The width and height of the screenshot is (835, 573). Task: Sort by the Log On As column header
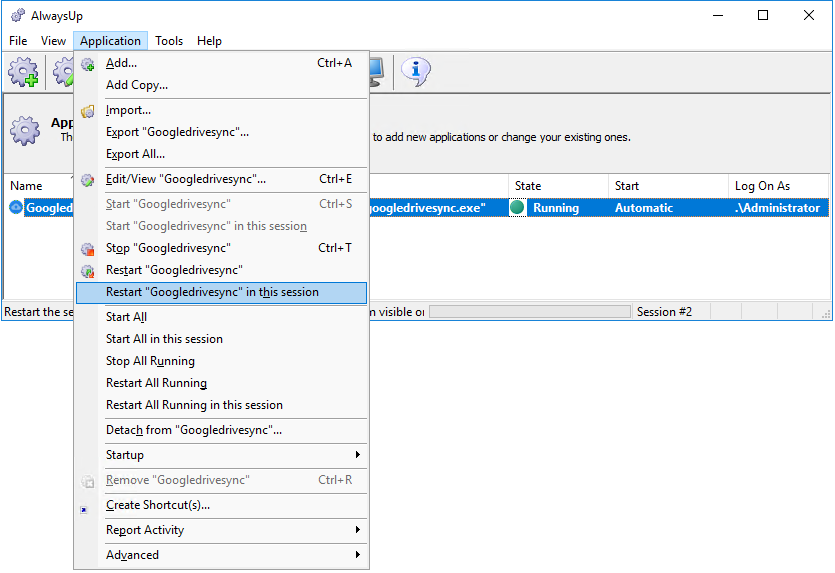(x=778, y=186)
